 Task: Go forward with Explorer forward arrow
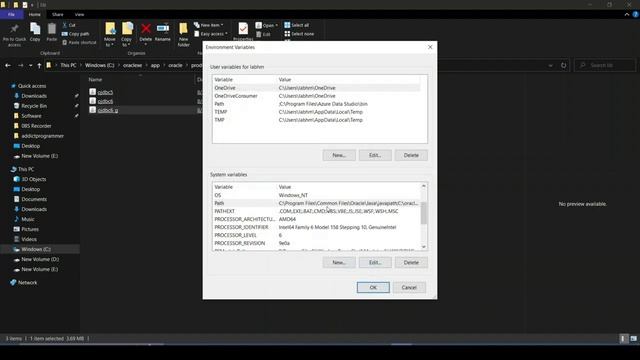pos(20,65)
